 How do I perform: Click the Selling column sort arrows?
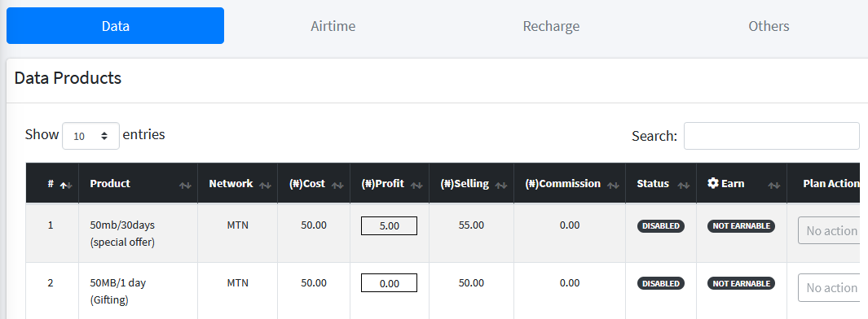click(x=501, y=186)
